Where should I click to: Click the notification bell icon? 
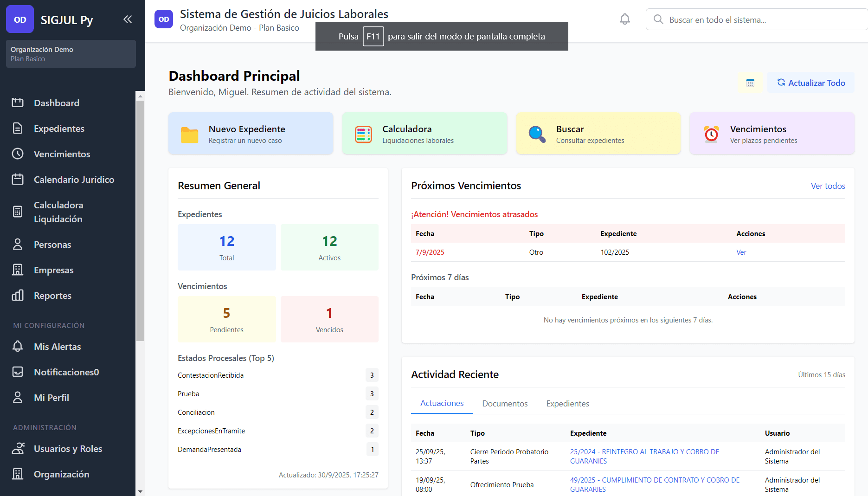click(x=625, y=19)
